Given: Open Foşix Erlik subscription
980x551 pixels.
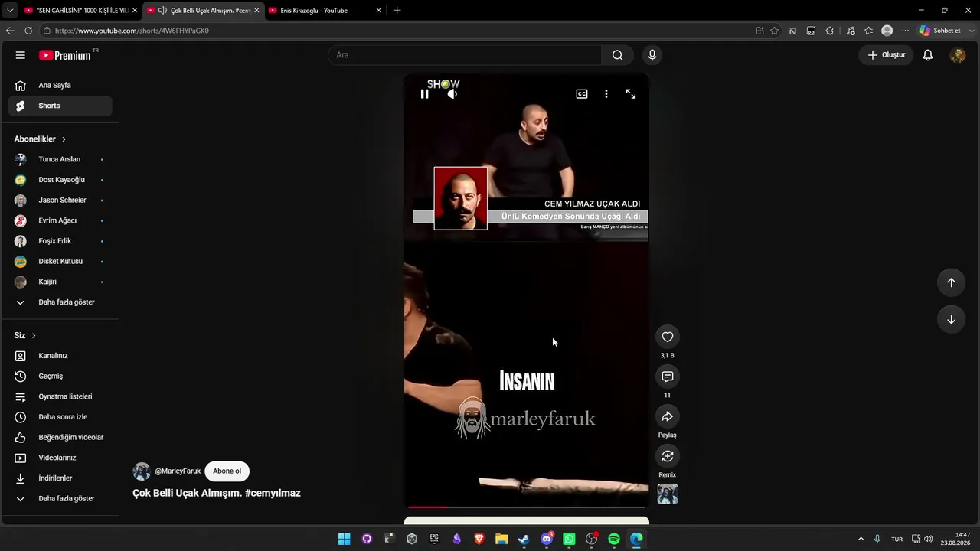Looking at the screenshot, I should [60, 241].
